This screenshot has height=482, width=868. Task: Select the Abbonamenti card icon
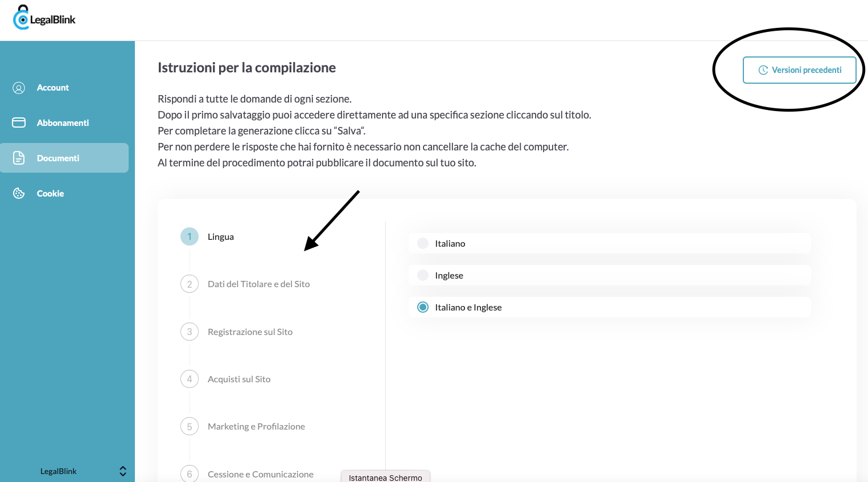click(x=19, y=122)
